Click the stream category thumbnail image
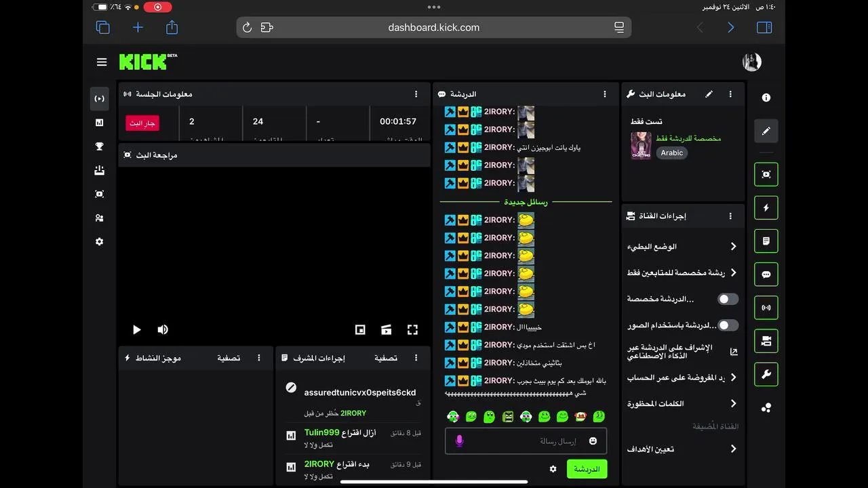This screenshot has width=868, height=488. [642, 146]
